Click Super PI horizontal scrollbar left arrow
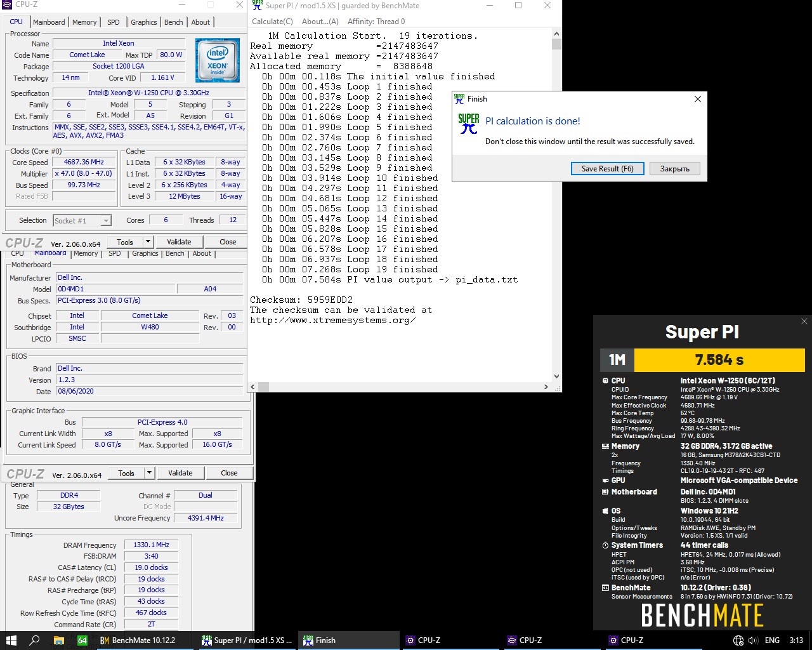 pos(252,387)
